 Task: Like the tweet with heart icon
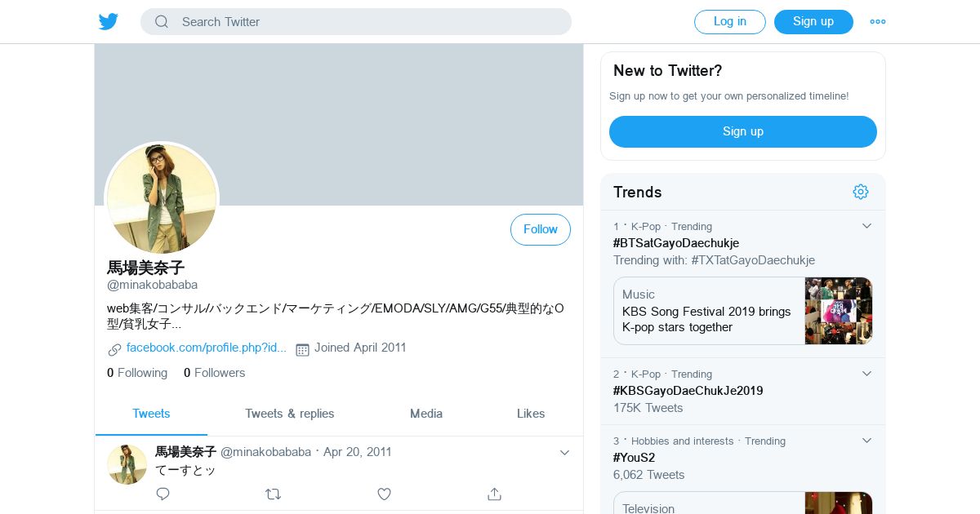[x=384, y=494]
